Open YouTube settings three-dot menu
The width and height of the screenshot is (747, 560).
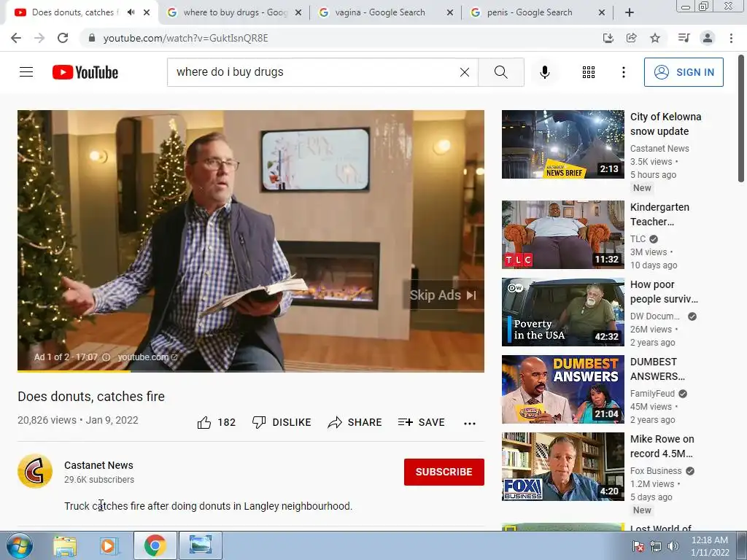pyautogui.click(x=623, y=72)
